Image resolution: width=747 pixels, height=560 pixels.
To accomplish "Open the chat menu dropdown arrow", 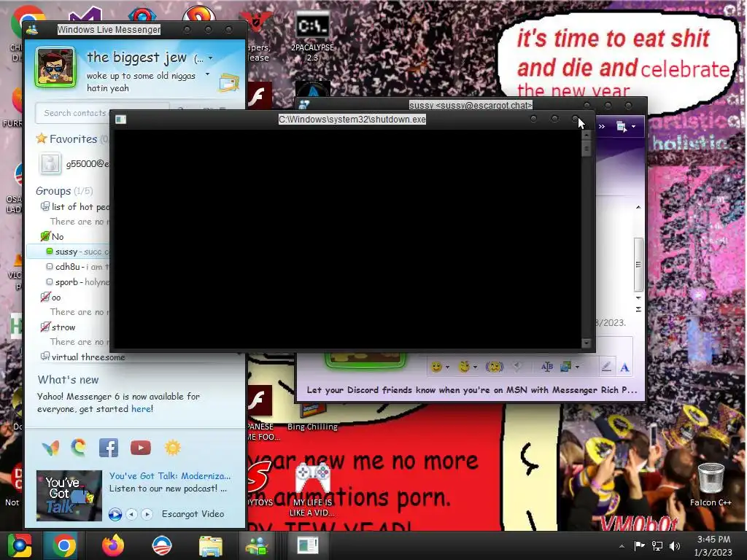I will click(634, 127).
